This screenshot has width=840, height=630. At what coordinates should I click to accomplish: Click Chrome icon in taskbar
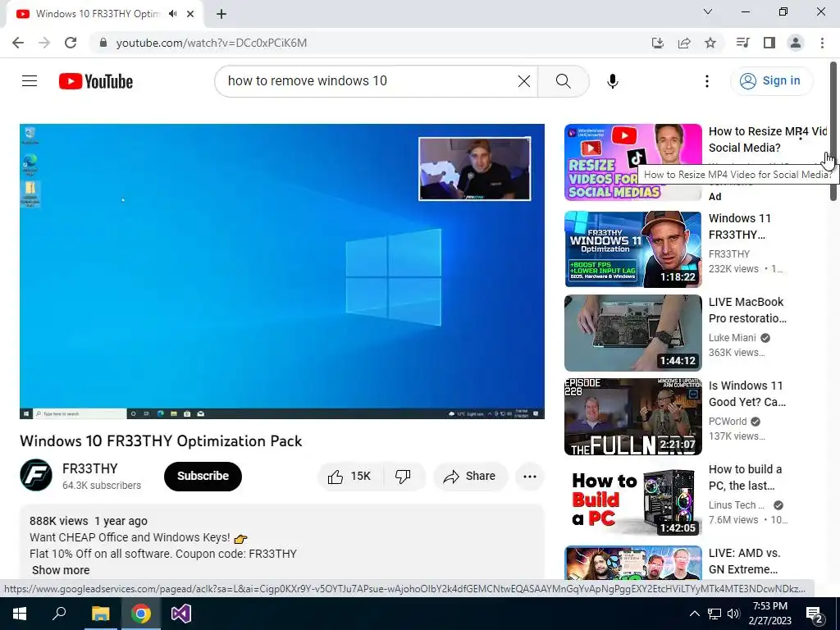(x=141, y=614)
